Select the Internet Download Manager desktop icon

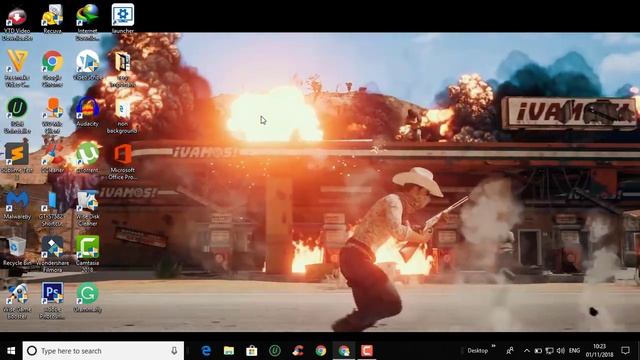tap(87, 22)
